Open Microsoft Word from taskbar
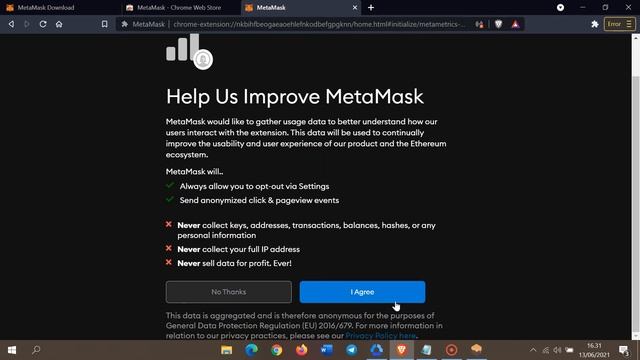640x360 pixels. coord(327,350)
